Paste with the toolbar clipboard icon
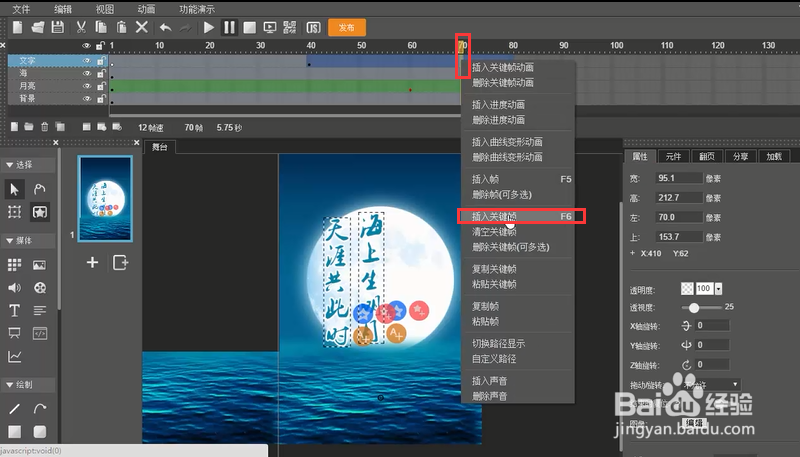Viewport: 800px width, 457px height. pos(121,27)
